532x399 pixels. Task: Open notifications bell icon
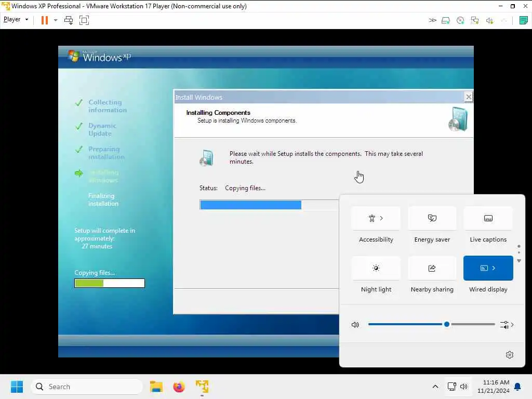pos(518,387)
